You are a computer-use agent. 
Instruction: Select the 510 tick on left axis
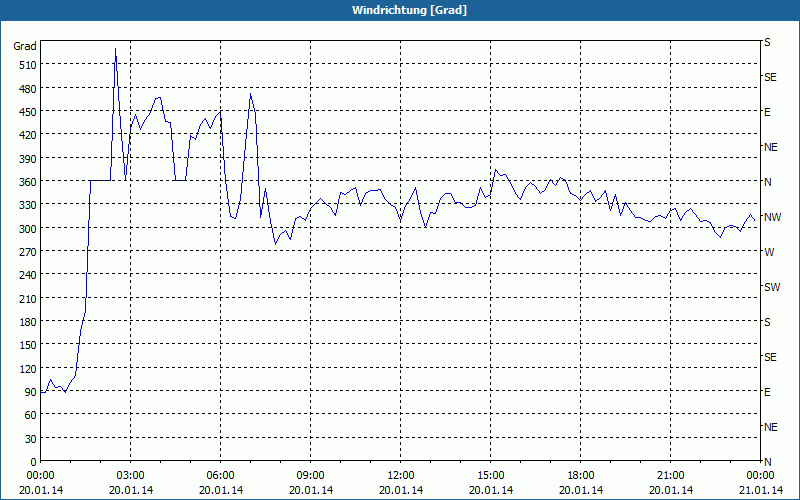click(25, 65)
